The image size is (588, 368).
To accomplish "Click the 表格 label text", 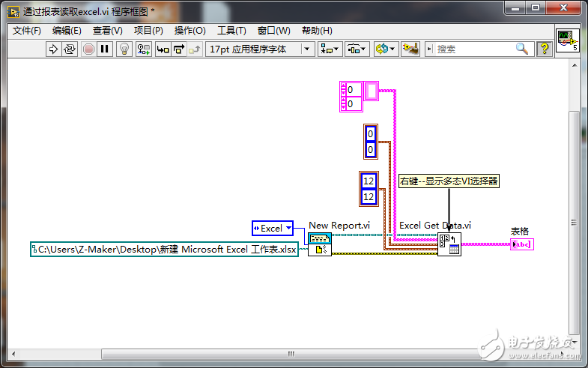I will 519,232.
